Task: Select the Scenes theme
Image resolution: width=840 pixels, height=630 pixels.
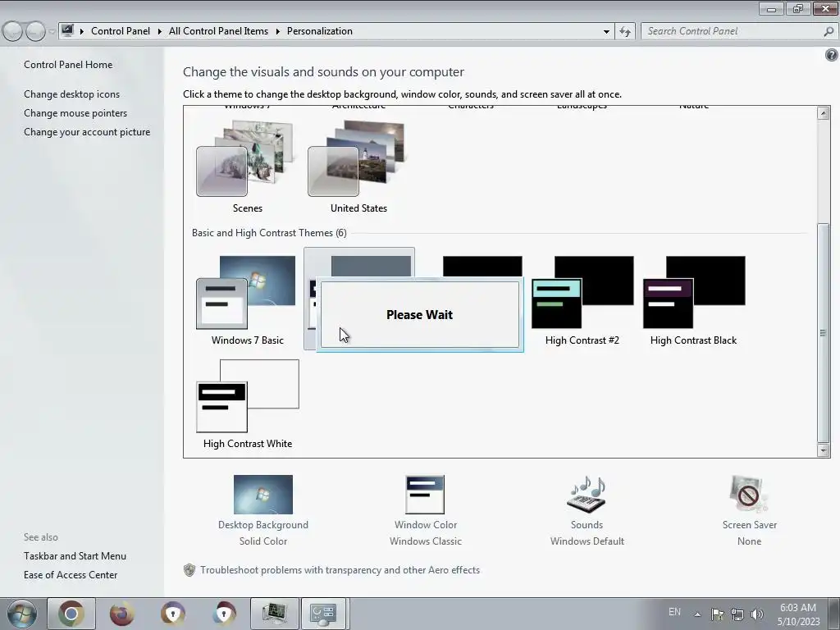Action: (x=246, y=167)
